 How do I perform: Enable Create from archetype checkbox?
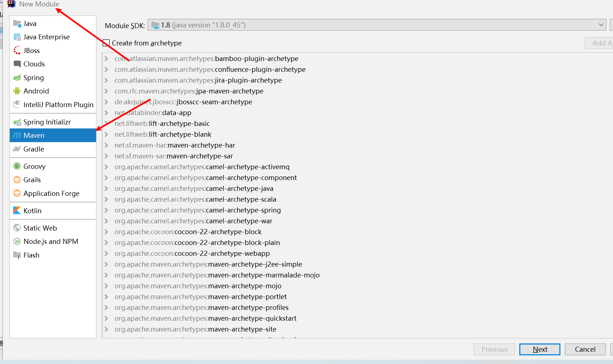point(106,43)
